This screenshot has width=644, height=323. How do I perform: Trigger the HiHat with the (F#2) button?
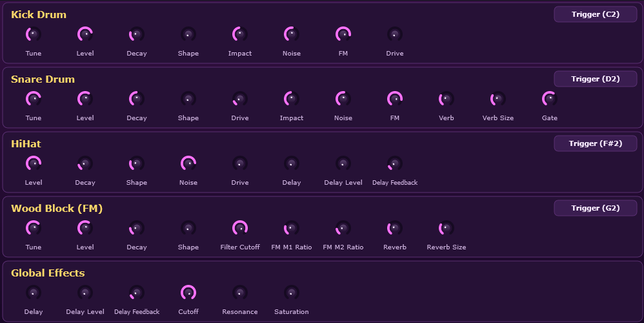pyautogui.click(x=595, y=143)
